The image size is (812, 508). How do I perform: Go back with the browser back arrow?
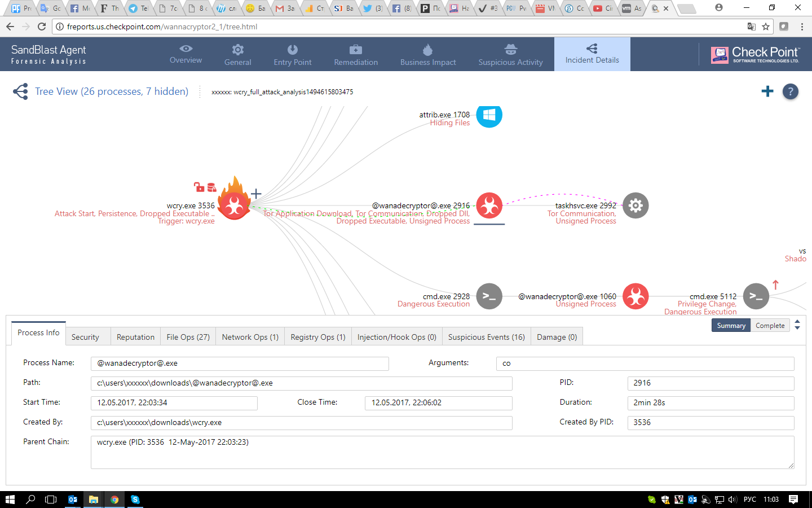coord(10,27)
